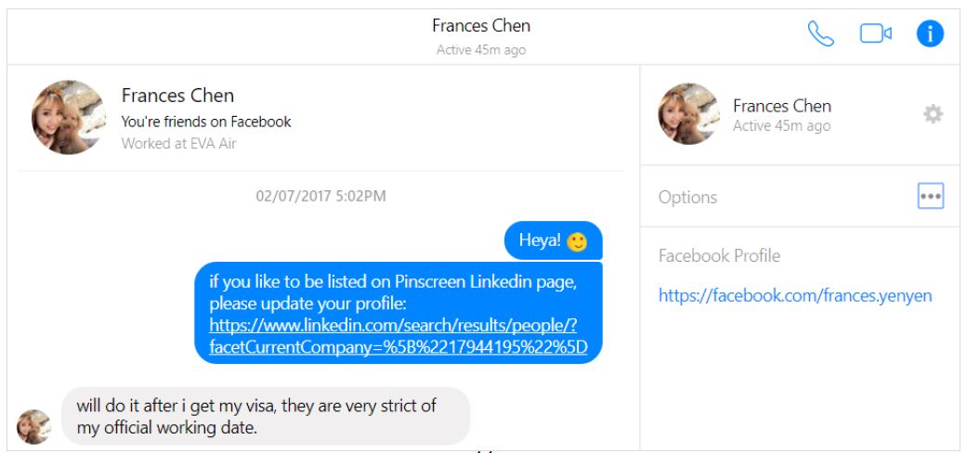The image size is (980, 453).
Task: Click Frances Chen name in top header
Action: point(481,26)
